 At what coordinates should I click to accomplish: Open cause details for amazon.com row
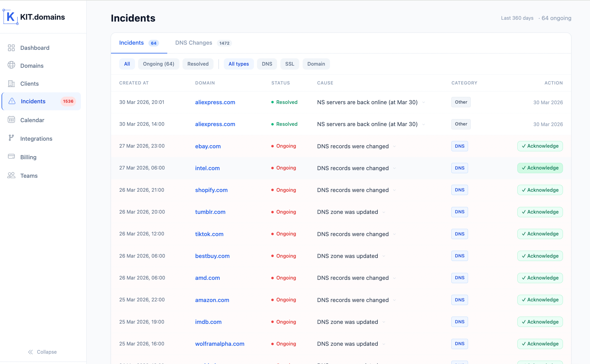[x=395, y=300]
